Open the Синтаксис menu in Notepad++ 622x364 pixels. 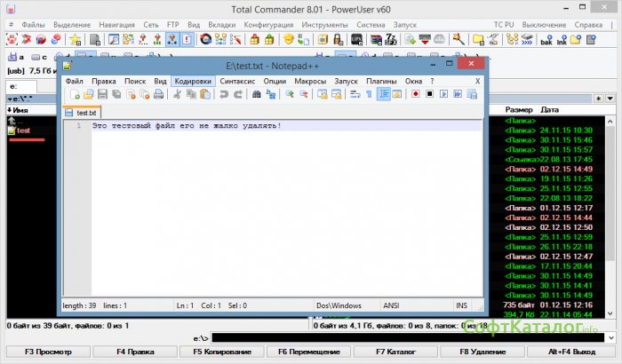pyautogui.click(x=237, y=81)
